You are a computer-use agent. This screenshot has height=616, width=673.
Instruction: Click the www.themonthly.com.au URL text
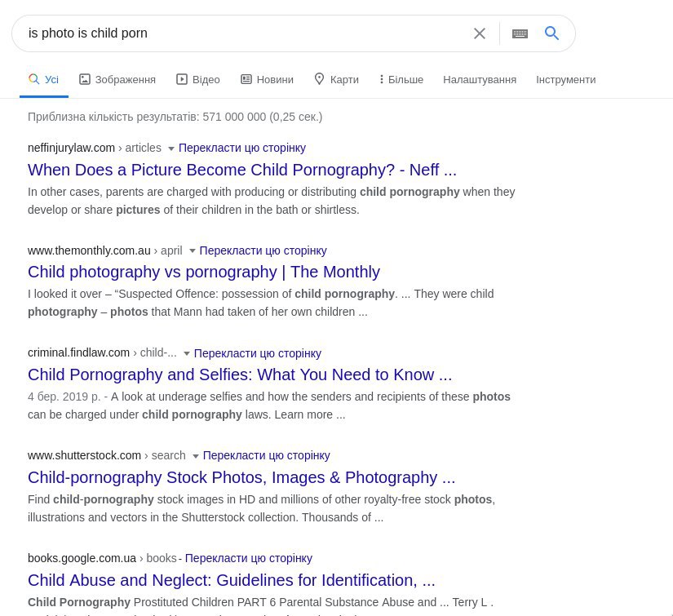(x=89, y=250)
